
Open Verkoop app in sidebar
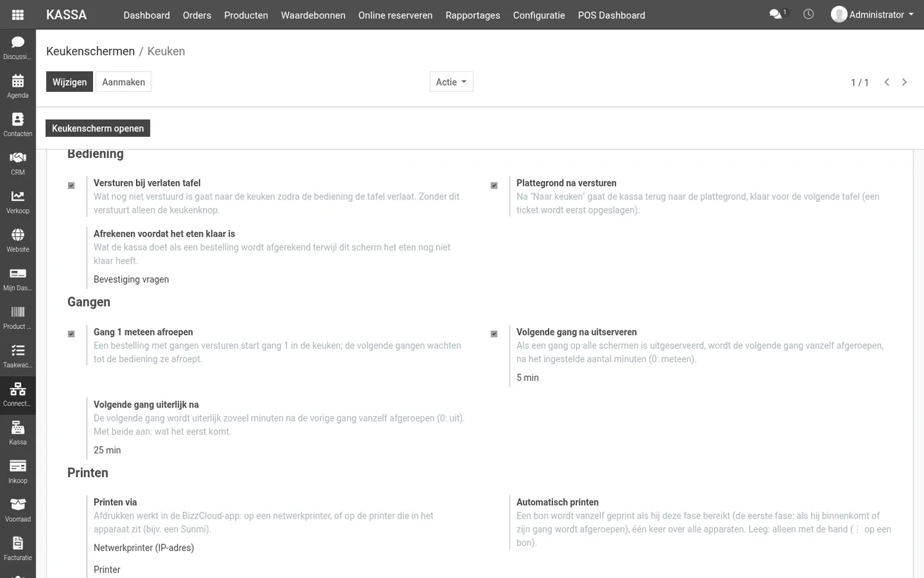[18, 201]
